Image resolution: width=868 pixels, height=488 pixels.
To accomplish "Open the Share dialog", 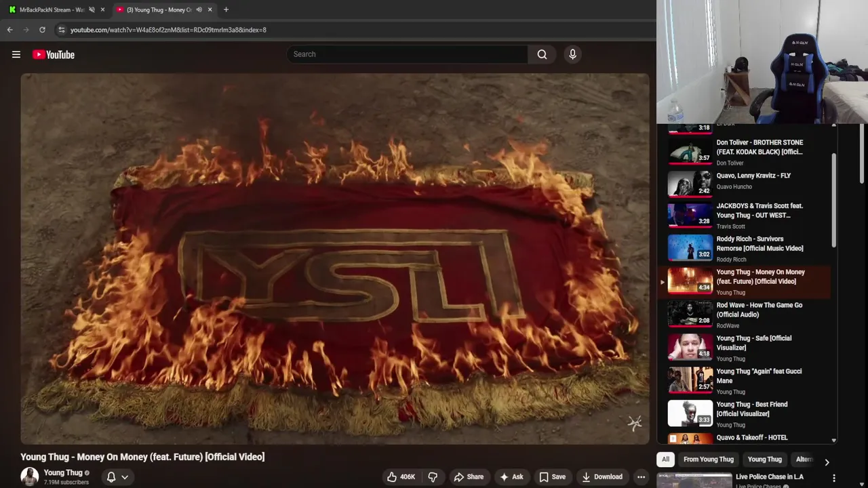I will [469, 476].
